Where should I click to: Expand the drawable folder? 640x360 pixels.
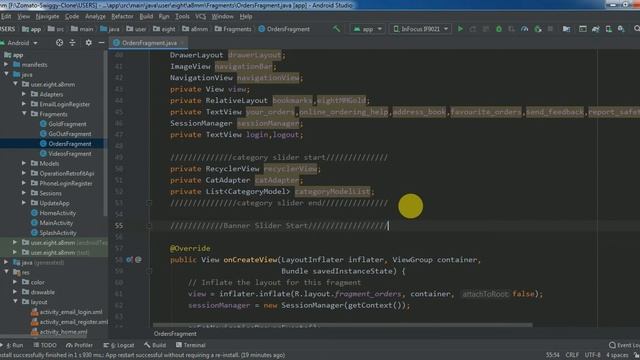tap(15, 292)
